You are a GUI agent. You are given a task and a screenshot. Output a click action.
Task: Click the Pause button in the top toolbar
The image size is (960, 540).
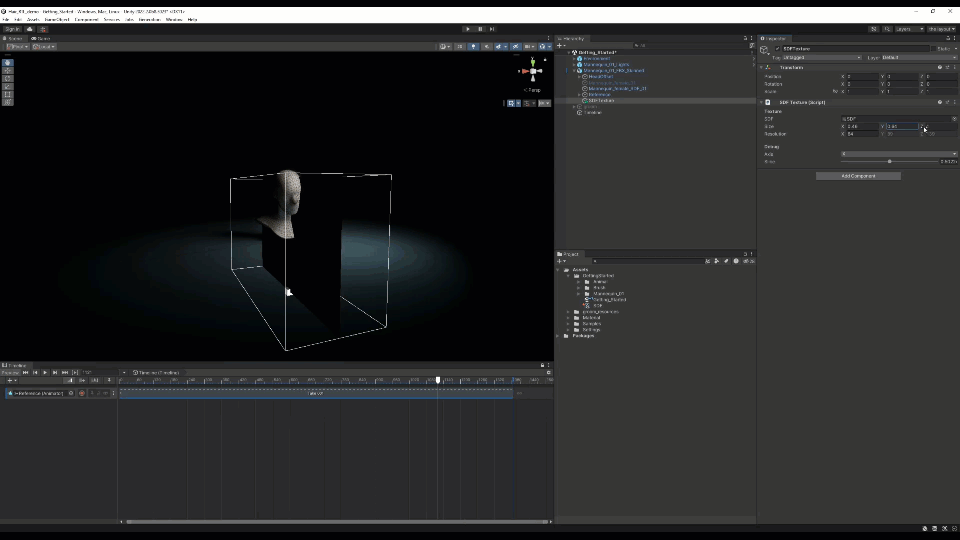coord(480,29)
